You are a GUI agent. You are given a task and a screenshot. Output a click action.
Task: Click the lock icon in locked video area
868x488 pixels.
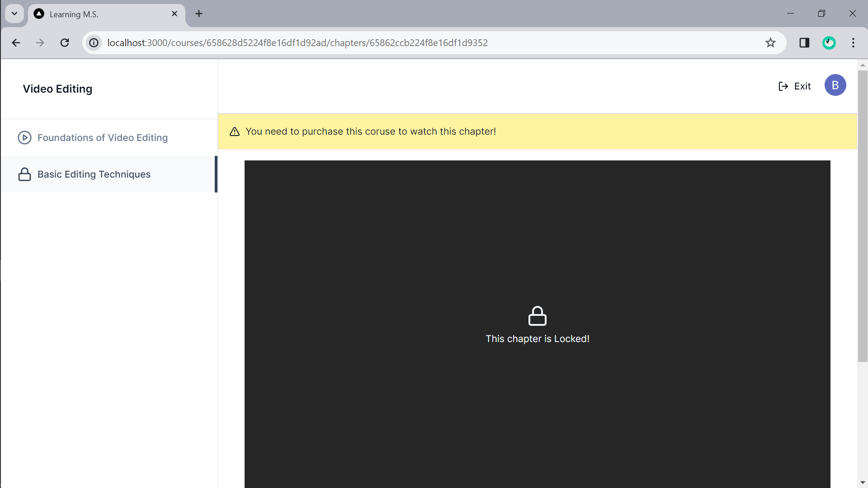pyautogui.click(x=537, y=316)
